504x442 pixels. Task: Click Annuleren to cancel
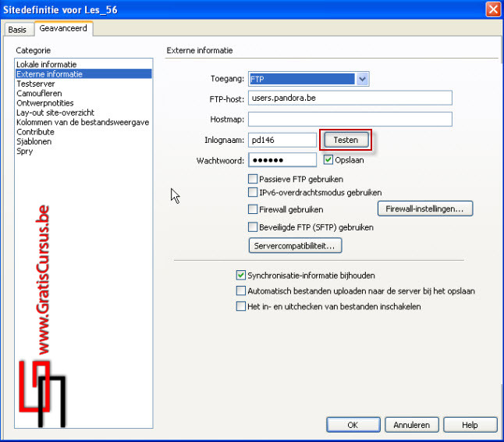pyautogui.click(x=412, y=425)
